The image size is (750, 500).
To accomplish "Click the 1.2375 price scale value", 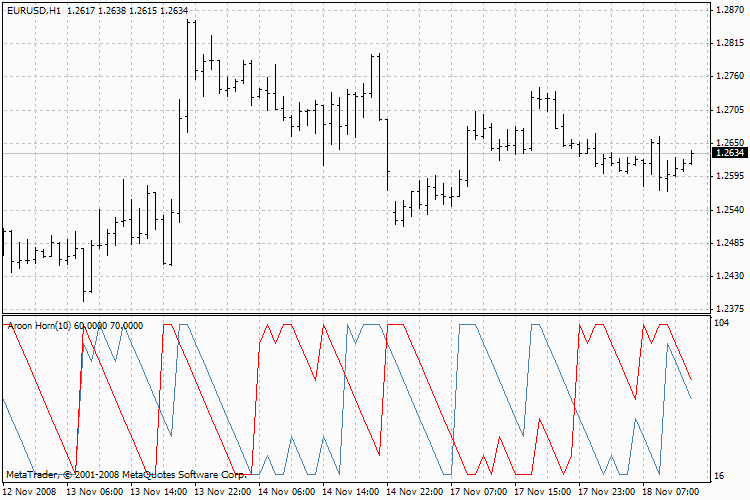I will (x=730, y=309).
